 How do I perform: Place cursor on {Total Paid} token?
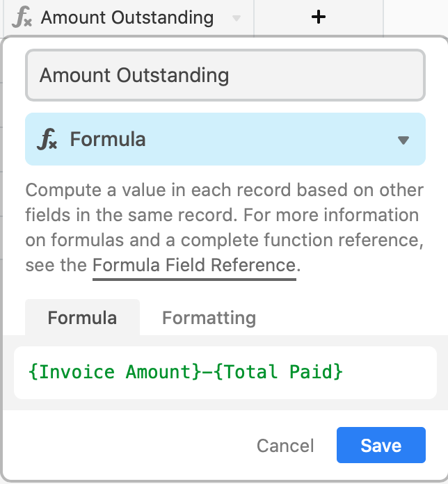278,371
